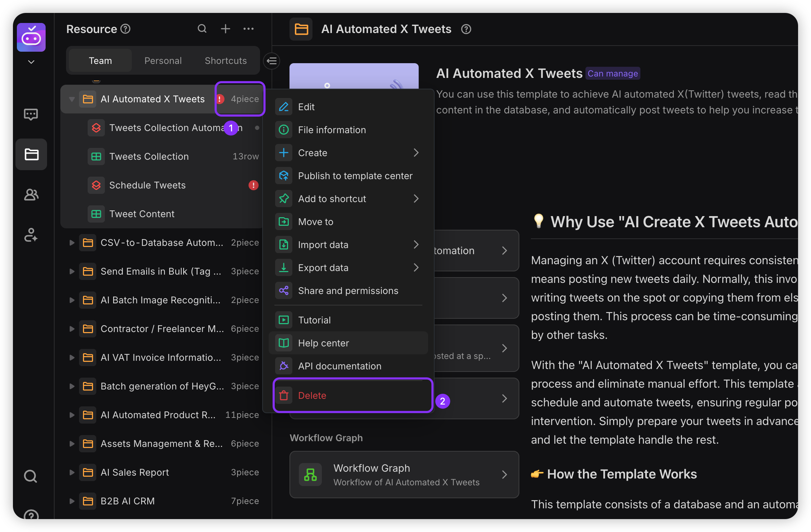Open the Workflow Graph card

(x=404, y=475)
